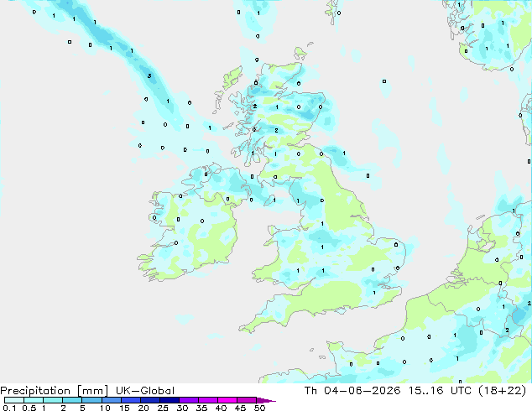Image resolution: width=532 pixels, height=411 pixels.
Task: Click the '[mm]' unit label
Action: 92,391
